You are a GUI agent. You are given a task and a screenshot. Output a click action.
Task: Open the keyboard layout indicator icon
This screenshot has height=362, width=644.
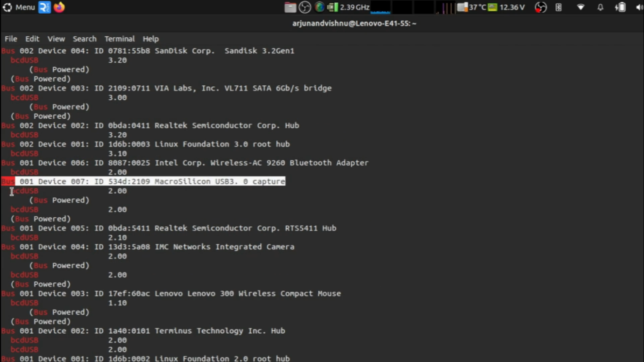point(558,7)
